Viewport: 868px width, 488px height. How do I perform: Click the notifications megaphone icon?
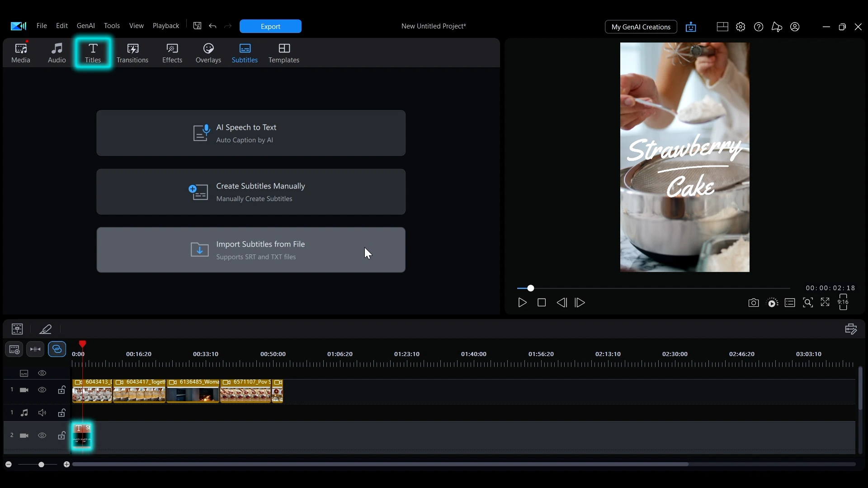pyautogui.click(x=777, y=27)
